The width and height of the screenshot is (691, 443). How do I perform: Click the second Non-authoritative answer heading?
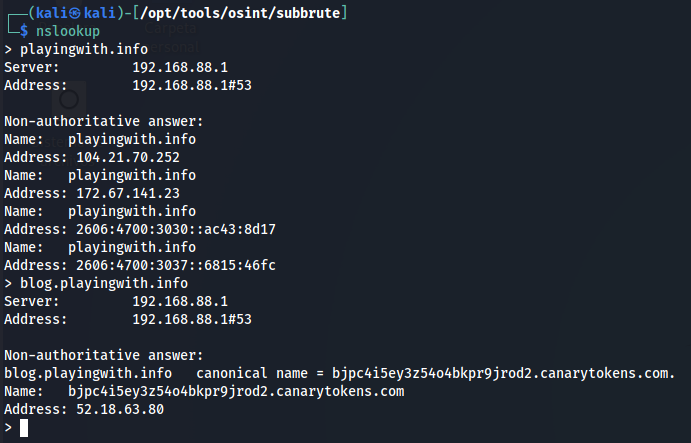click(104, 355)
